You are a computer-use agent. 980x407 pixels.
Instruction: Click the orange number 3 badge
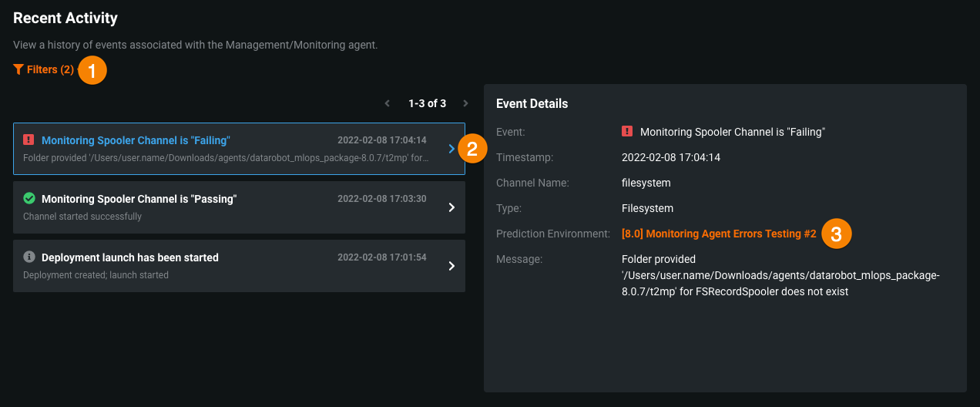[x=837, y=234]
